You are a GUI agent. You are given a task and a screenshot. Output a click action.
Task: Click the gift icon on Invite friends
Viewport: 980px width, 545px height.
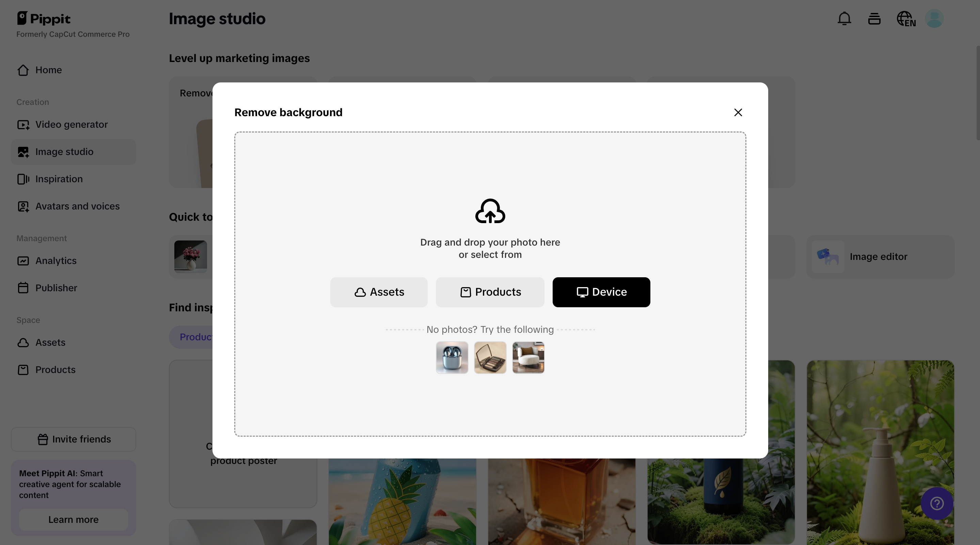[43, 439]
